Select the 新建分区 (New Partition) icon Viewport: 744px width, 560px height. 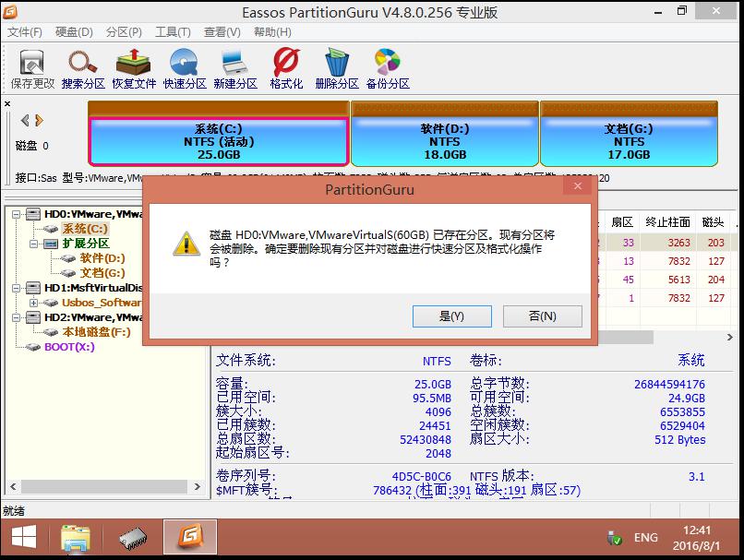(234, 69)
